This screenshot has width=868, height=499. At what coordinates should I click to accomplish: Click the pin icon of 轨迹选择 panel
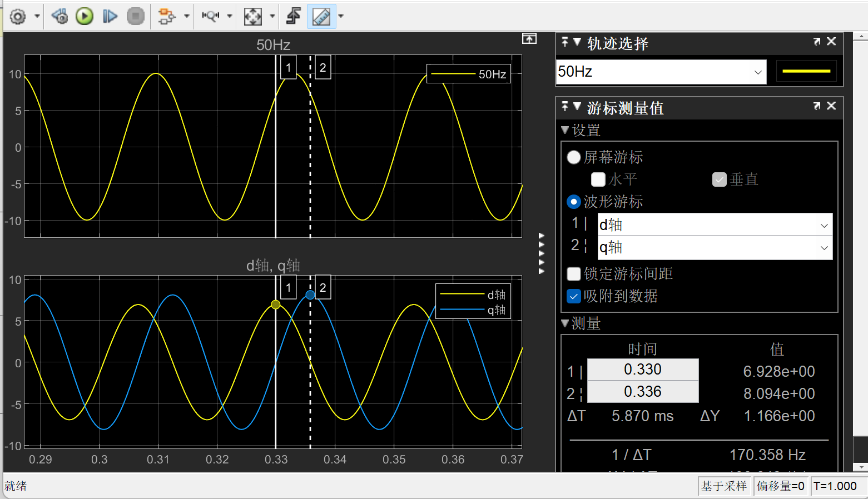pos(565,42)
